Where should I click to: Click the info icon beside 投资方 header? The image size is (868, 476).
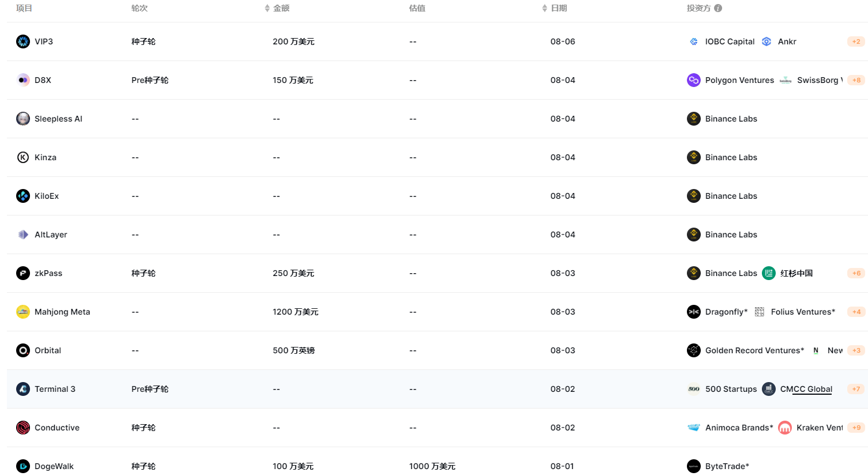point(718,8)
